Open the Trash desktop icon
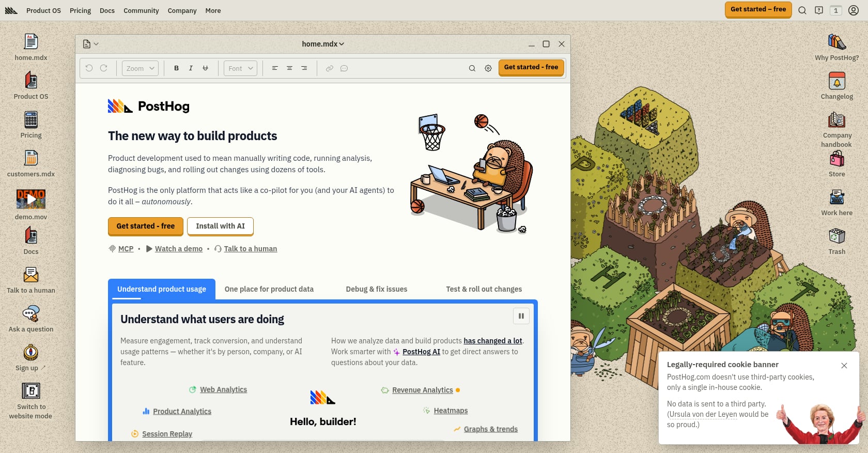Screen dimensions: 868x453 tap(837, 241)
